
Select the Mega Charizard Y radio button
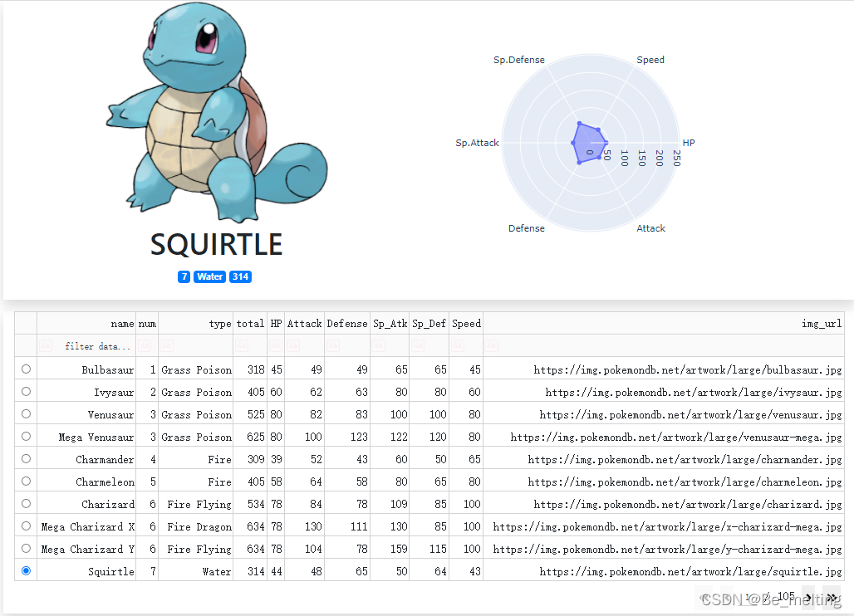point(26,548)
